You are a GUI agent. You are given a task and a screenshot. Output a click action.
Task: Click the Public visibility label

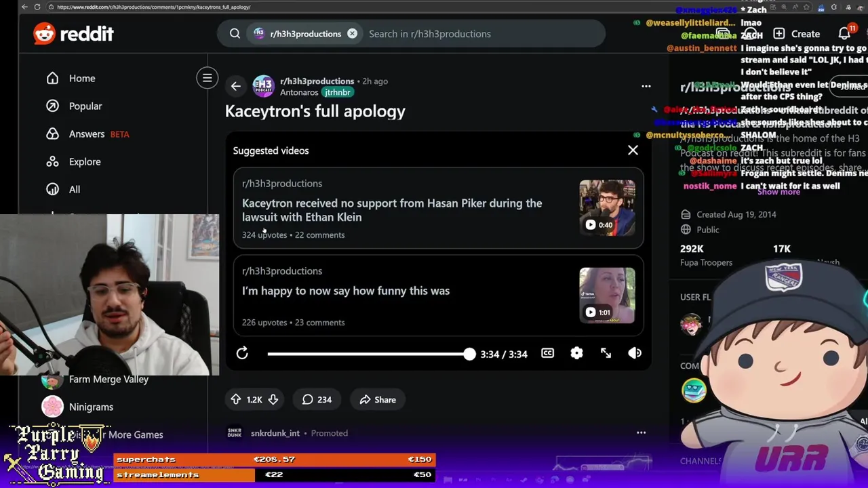point(708,230)
